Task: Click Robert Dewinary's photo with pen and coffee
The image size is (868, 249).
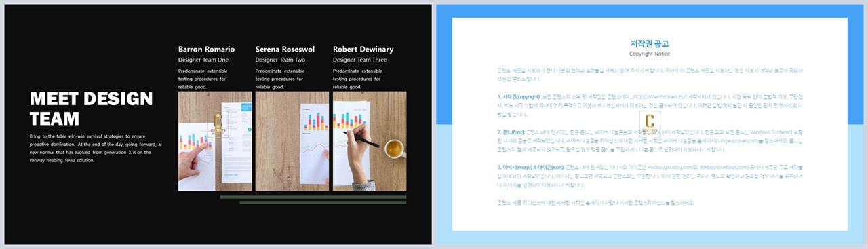Action: pos(370,141)
